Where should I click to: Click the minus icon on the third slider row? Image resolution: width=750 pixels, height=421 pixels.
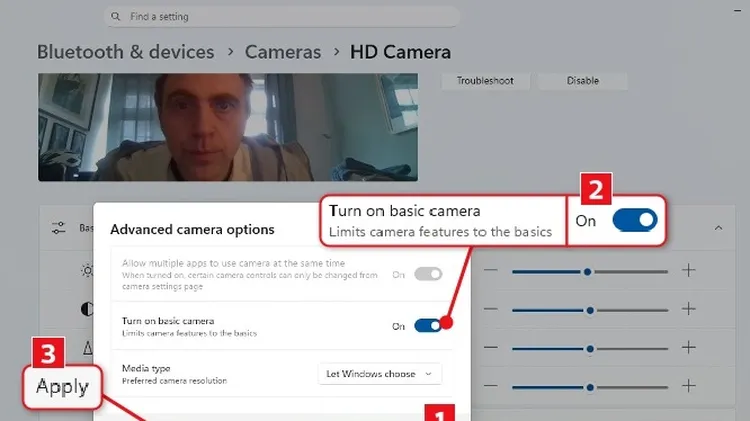coord(490,347)
